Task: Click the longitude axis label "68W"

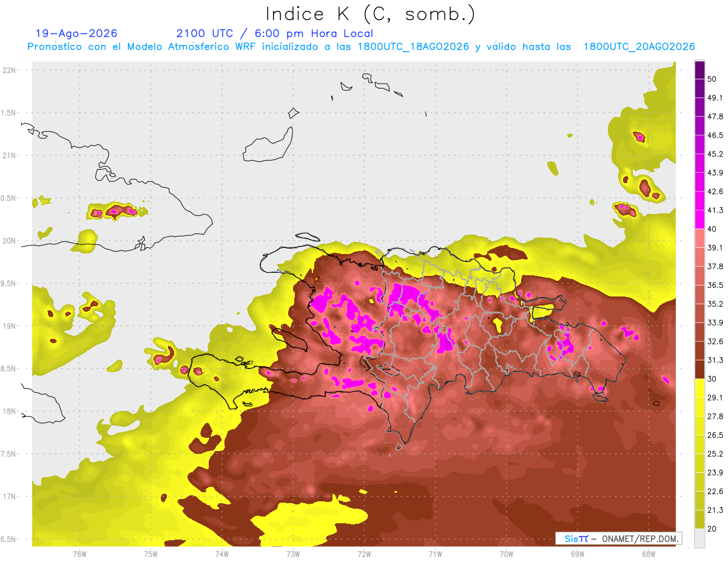Action: (x=648, y=554)
